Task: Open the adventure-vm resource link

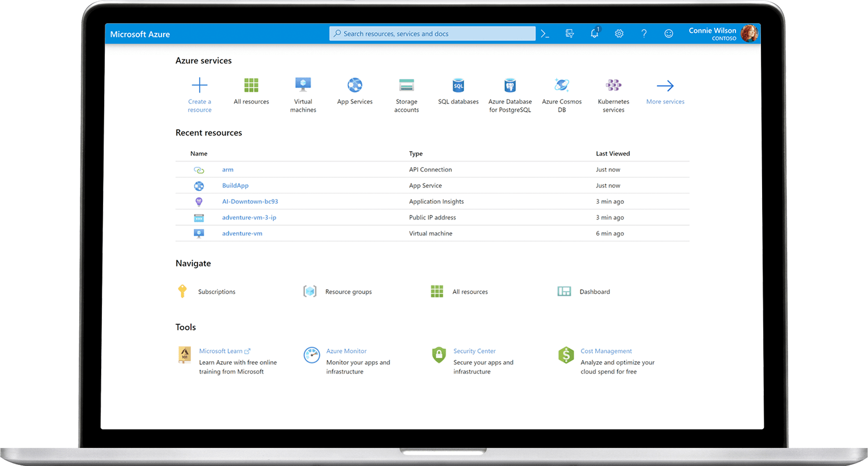Action: pyautogui.click(x=242, y=233)
